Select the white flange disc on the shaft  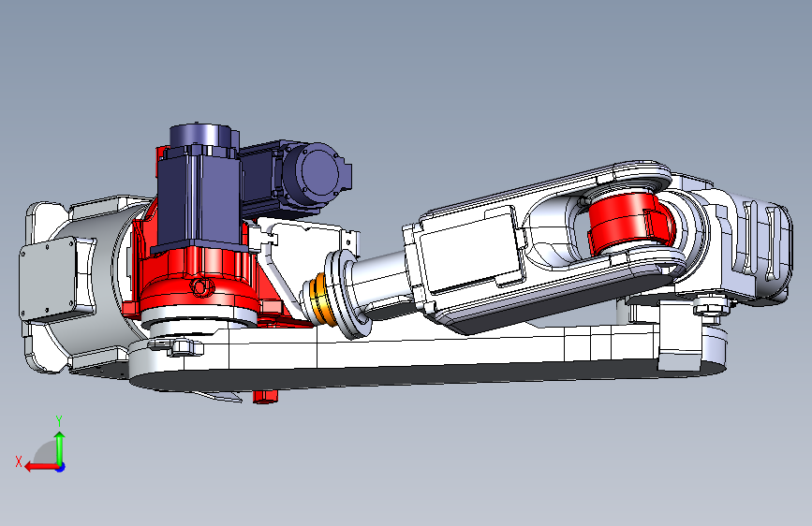347,293
